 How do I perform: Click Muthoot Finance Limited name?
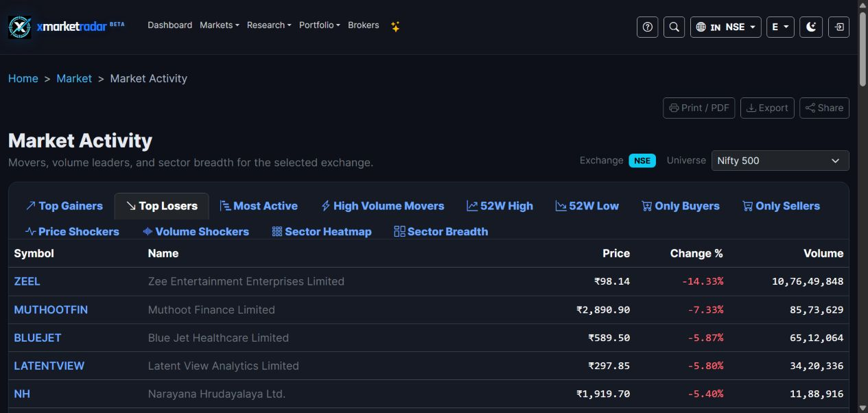[x=211, y=309]
